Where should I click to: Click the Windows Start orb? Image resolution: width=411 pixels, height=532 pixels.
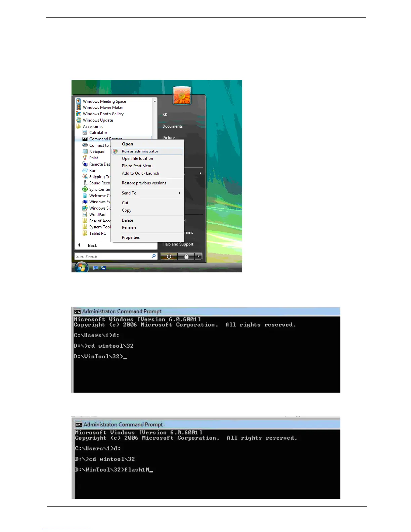[82, 267]
